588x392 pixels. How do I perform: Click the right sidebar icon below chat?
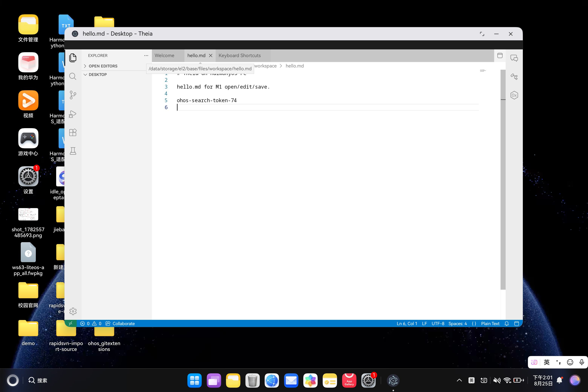(514, 77)
